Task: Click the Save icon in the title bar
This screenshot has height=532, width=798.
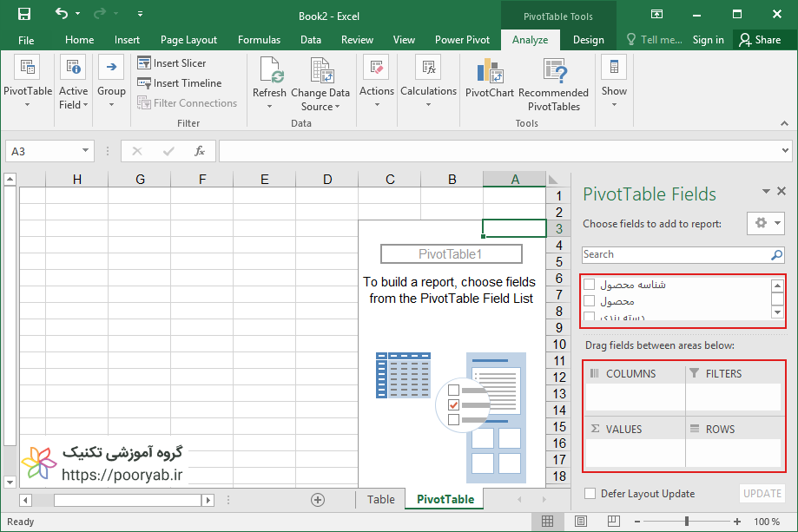Action: (x=24, y=14)
